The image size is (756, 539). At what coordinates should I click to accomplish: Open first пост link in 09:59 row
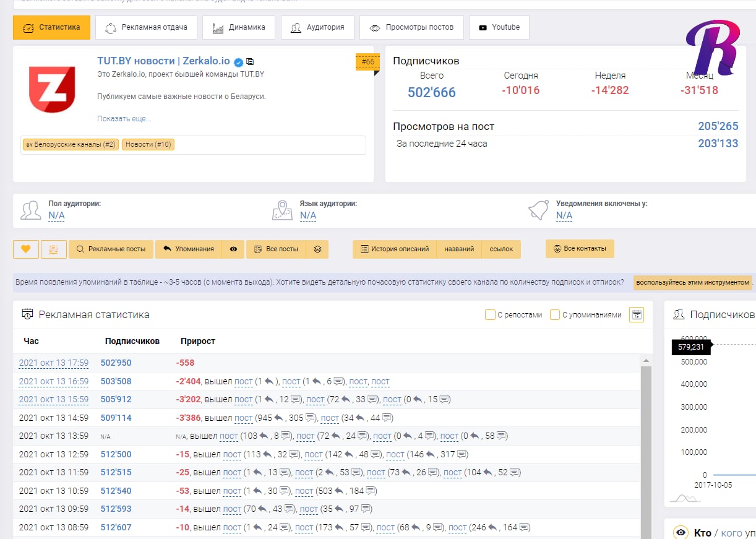232,509
